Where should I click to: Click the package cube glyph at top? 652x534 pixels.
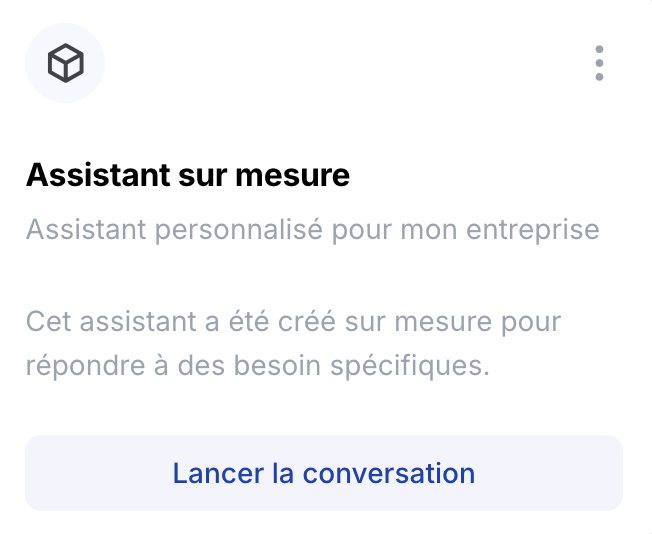tap(65, 63)
